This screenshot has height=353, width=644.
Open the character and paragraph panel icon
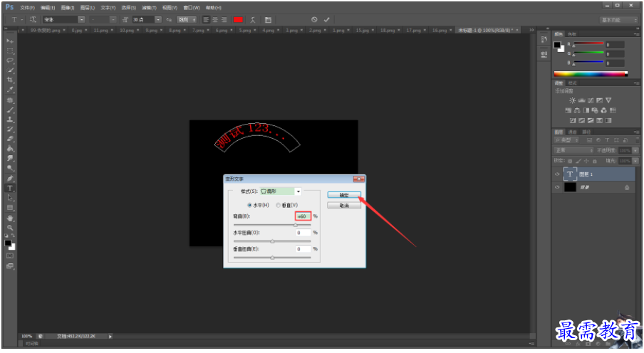pos(268,20)
